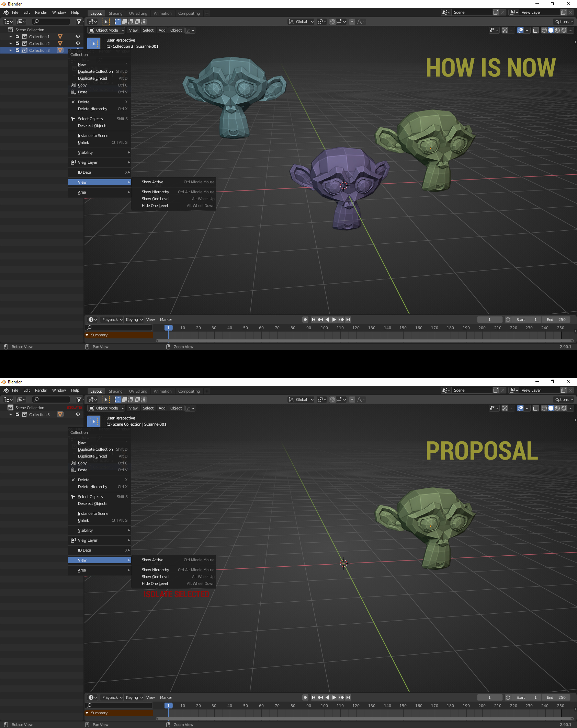
Task: Expand Collection 3 tree row in PROPOSAL window
Action: [11, 414]
